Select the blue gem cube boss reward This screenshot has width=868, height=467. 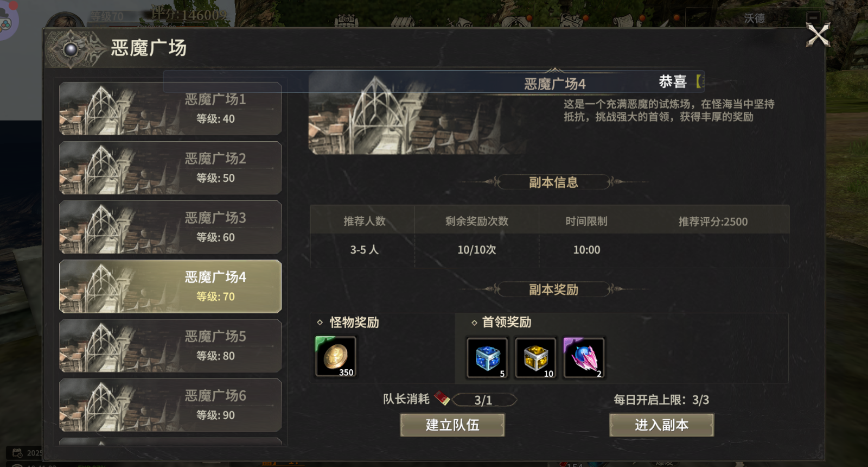(x=487, y=357)
